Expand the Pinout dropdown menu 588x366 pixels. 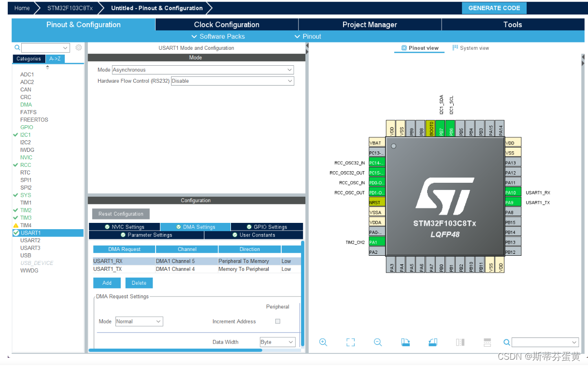click(308, 36)
